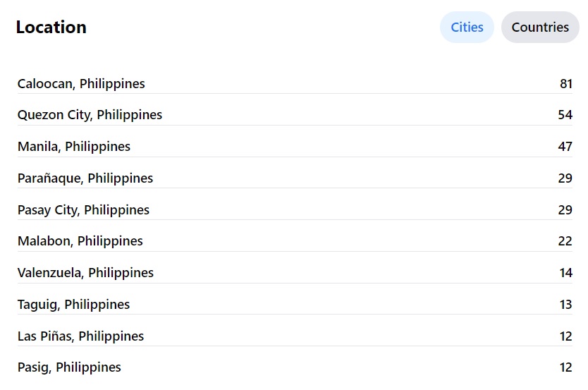Click the count value 81

tap(565, 84)
